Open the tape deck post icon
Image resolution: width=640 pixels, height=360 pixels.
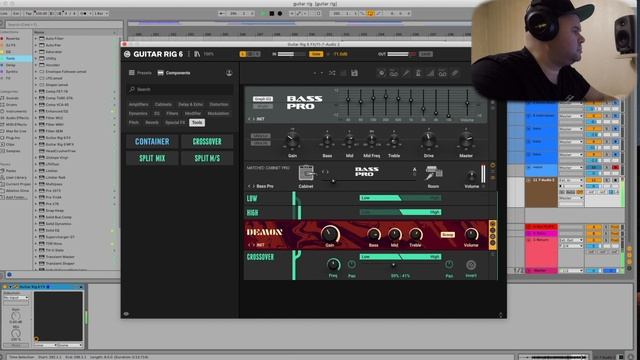442,73
